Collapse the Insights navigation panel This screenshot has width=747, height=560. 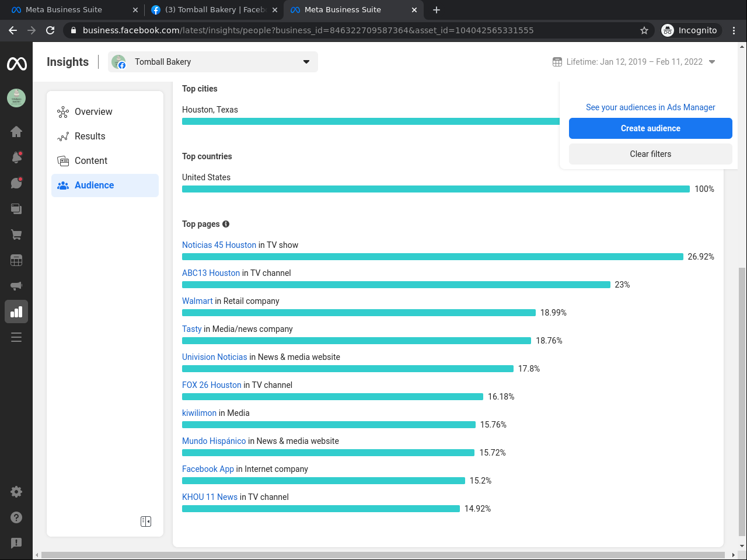click(146, 521)
